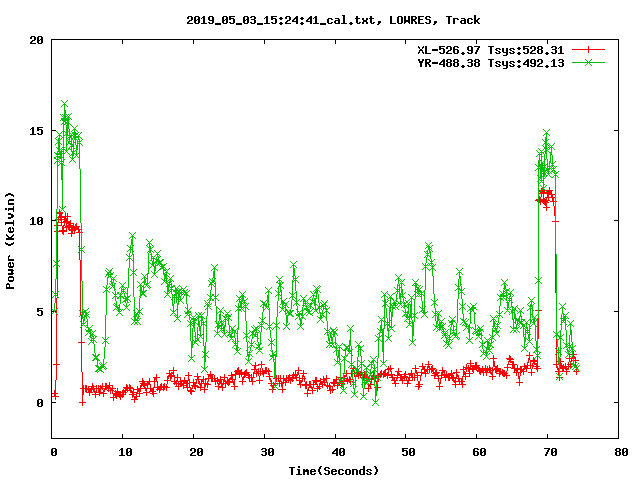Viewport: 640px width, 480px height.
Task: Click the x-axis tick label 80
Action: coord(621,452)
